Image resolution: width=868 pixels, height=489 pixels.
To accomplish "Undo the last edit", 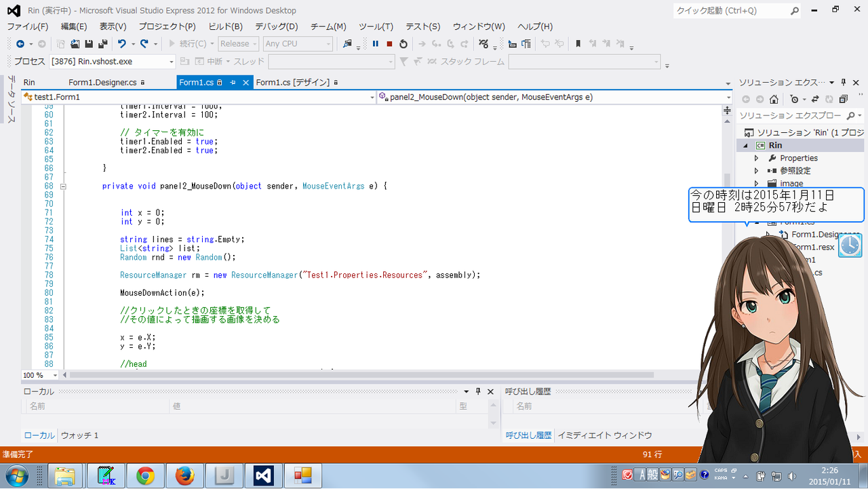I will [x=122, y=44].
